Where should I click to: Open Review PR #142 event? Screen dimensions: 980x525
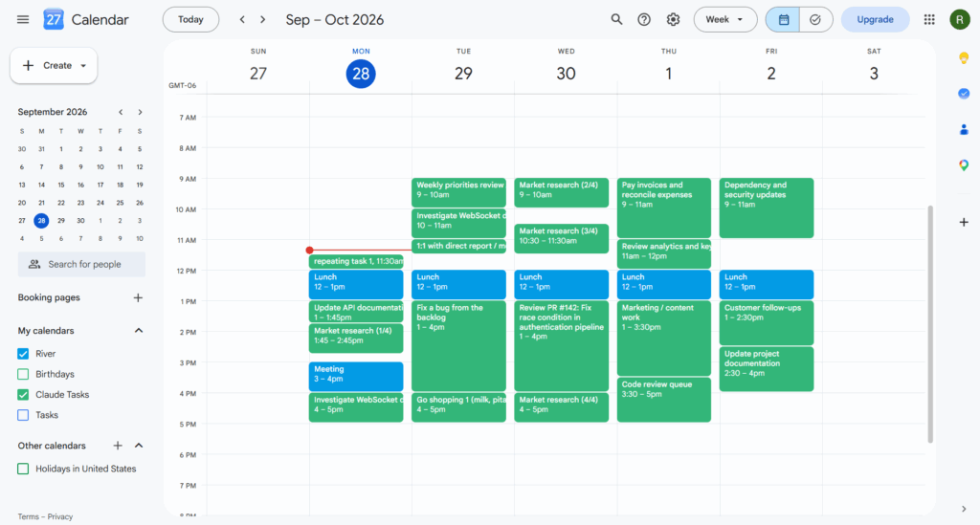pos(561,346)
